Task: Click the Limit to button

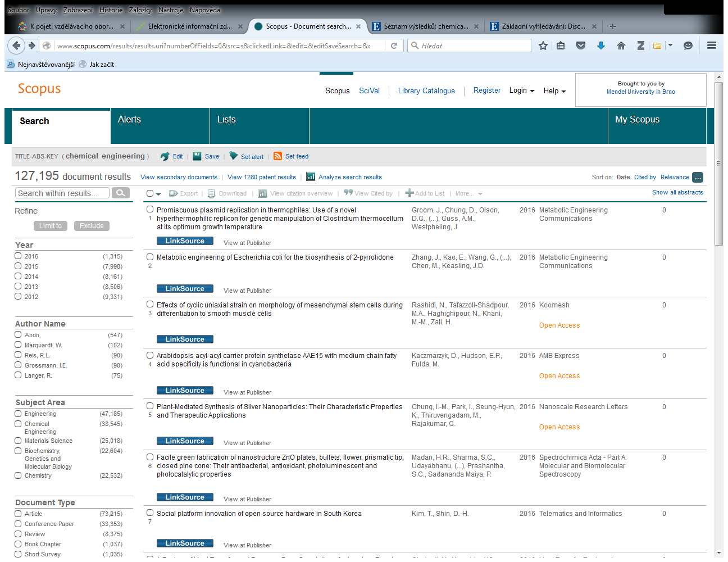Action: pyautogui.click(x=51, y=226)
